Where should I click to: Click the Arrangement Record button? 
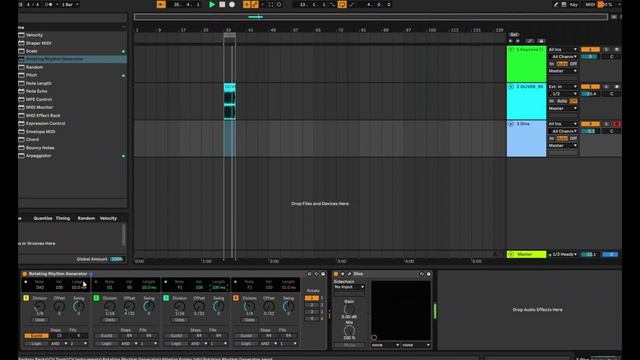(232, 4)
